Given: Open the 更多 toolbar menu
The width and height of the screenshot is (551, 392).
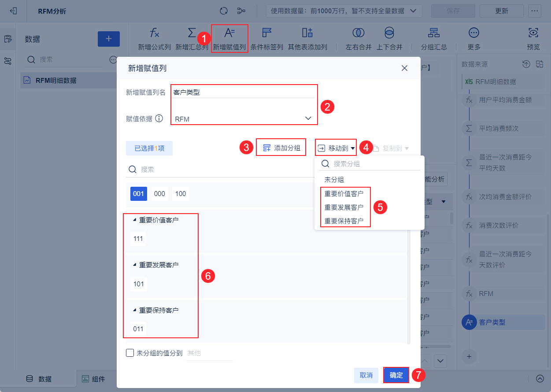Looking at the screenshot, I should click(x=474, y=39).
